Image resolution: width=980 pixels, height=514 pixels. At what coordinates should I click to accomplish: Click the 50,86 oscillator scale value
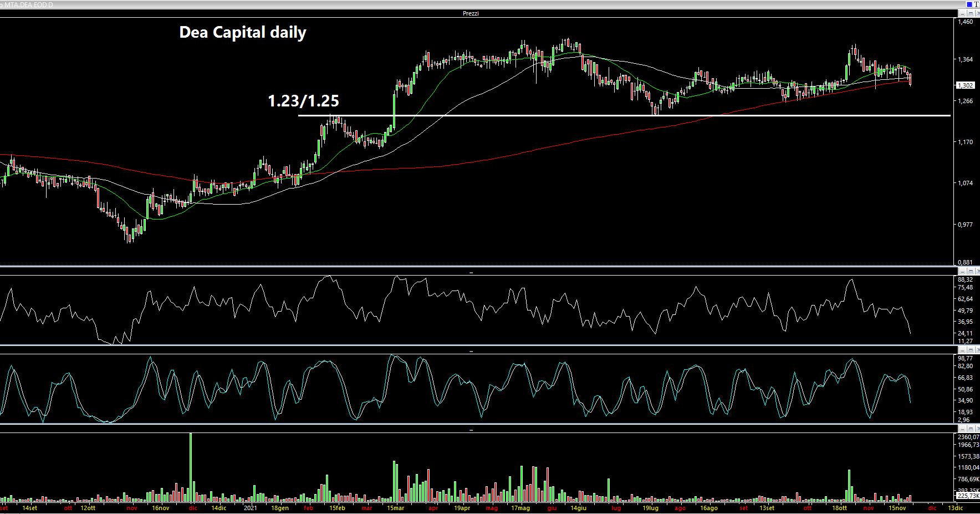[x=966, y=389]
